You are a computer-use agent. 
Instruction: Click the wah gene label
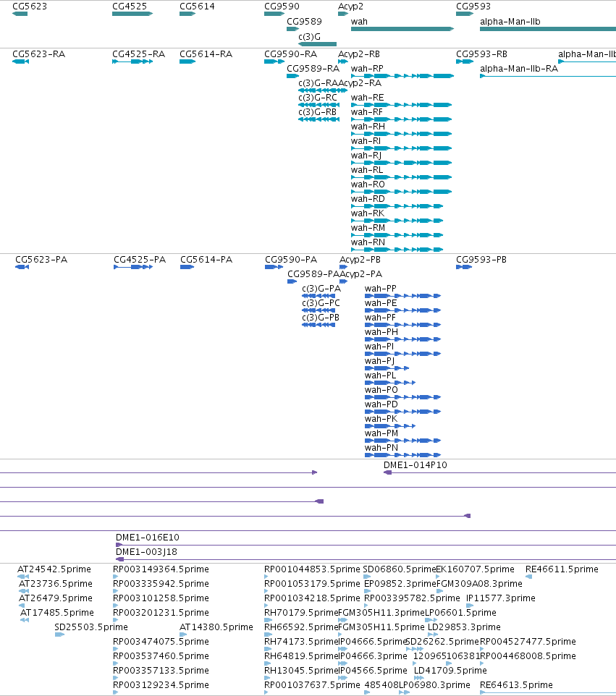[359, 21]
